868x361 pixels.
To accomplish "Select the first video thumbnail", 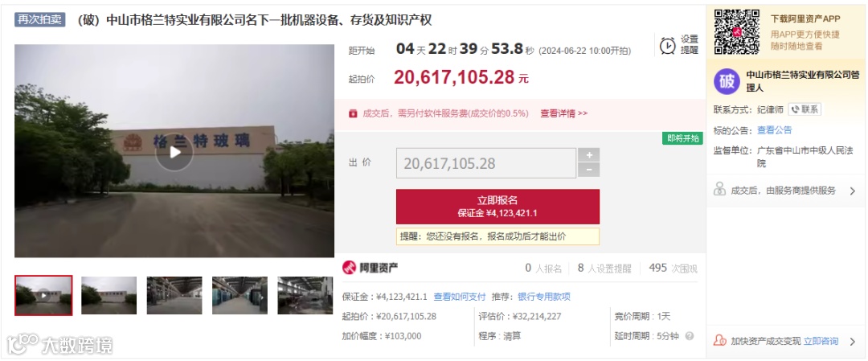I will [x=43, y=296].
